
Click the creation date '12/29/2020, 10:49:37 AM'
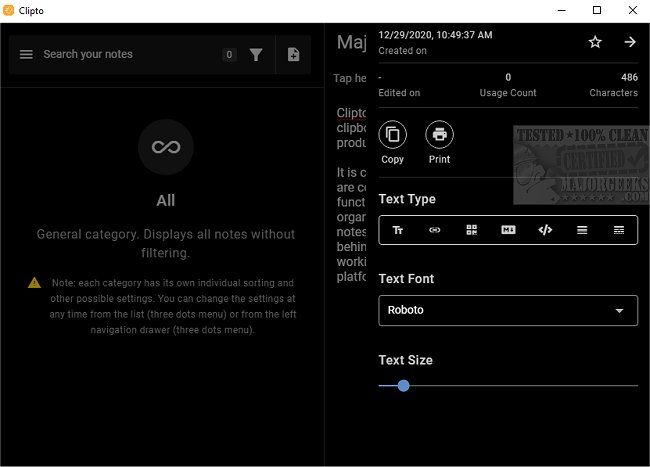pyautogui.click(x=435, y=35)
